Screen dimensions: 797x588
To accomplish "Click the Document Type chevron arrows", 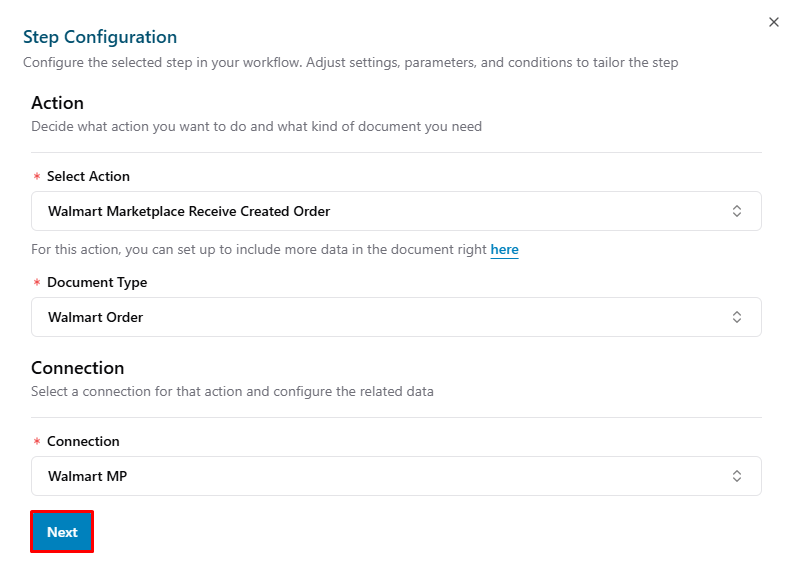I will 737,317.
